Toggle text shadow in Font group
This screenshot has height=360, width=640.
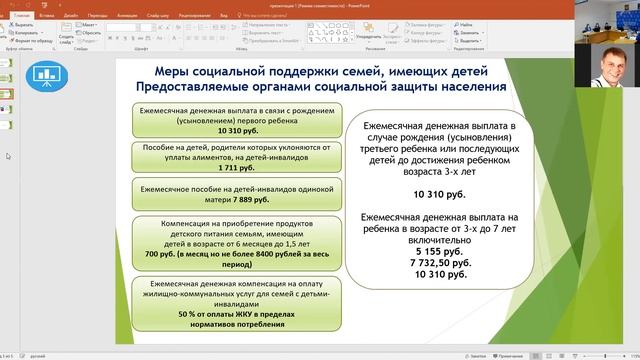pos(133,38)
